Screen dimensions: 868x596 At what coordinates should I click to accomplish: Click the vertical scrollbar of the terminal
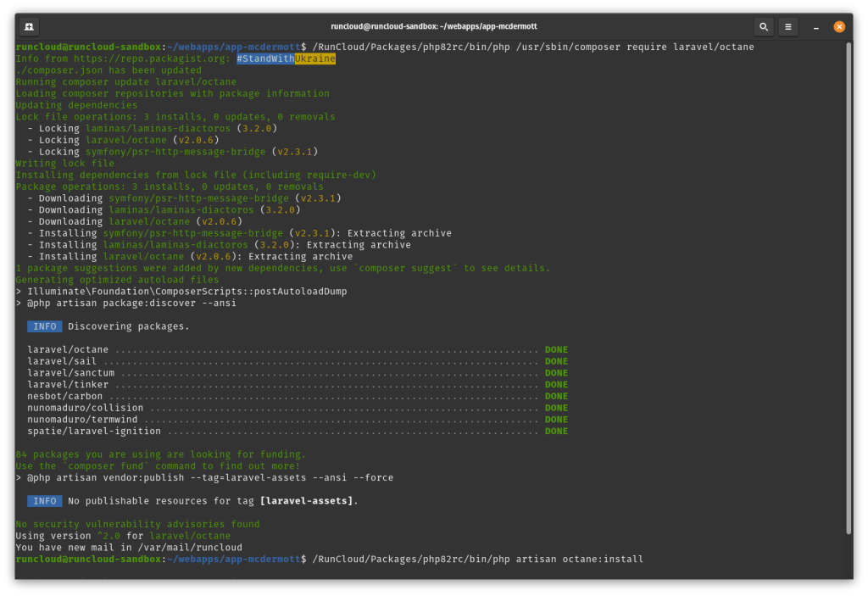(849, 288)
